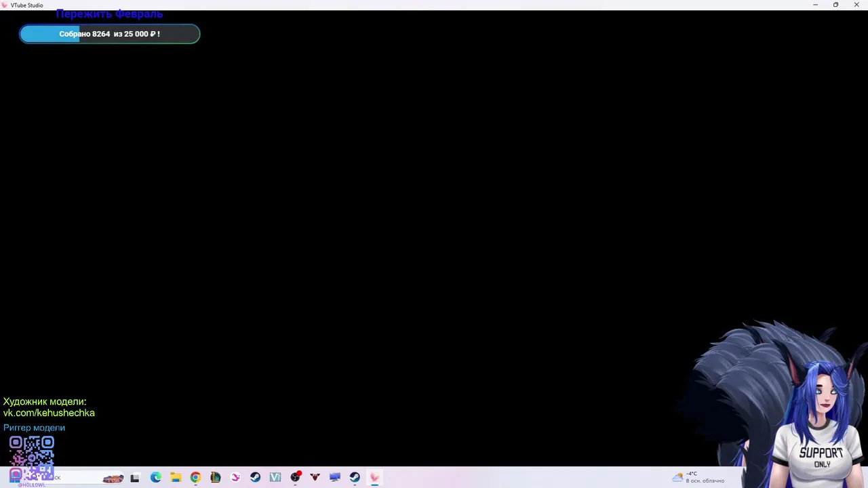Open the second Steam taskbar icon
The height and width of the screenshot is (488, 868).
pos(355,478)
